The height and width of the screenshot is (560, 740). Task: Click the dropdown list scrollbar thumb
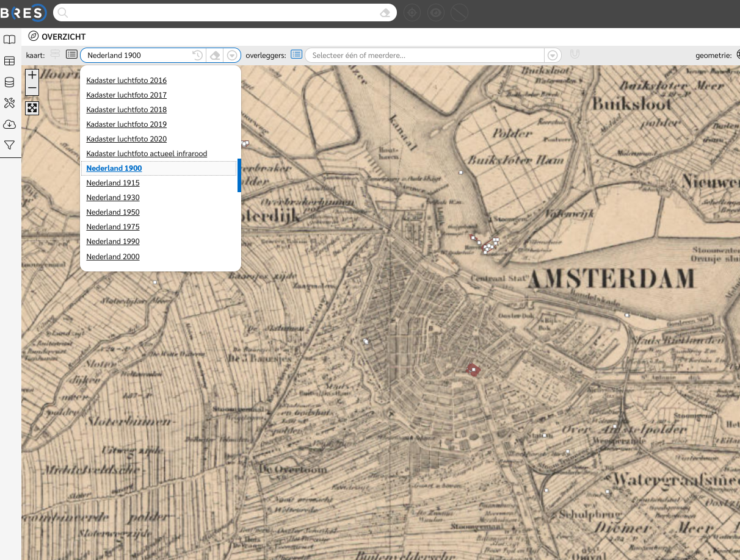[239, 176]
